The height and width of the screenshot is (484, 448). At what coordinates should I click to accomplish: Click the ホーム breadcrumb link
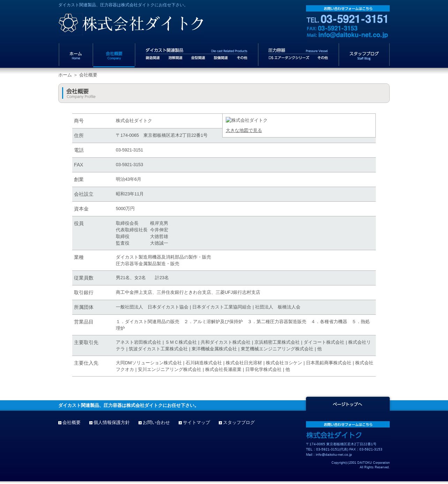click(65, 75)
